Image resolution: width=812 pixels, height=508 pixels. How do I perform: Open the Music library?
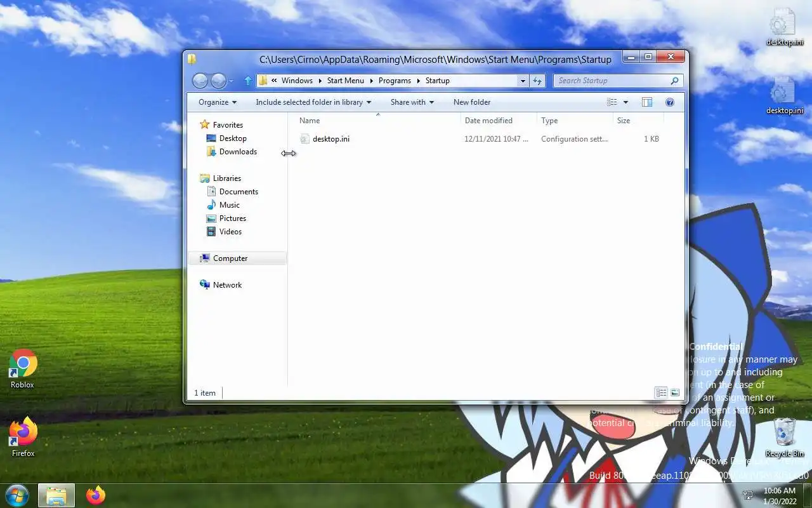(x=229, y=205)
